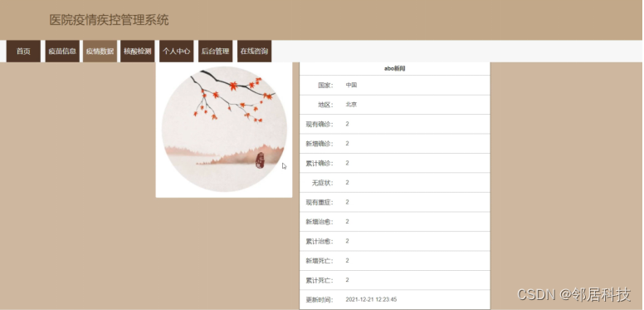
Task: Click the 累计确诊 row label
Action: point(320,163)
